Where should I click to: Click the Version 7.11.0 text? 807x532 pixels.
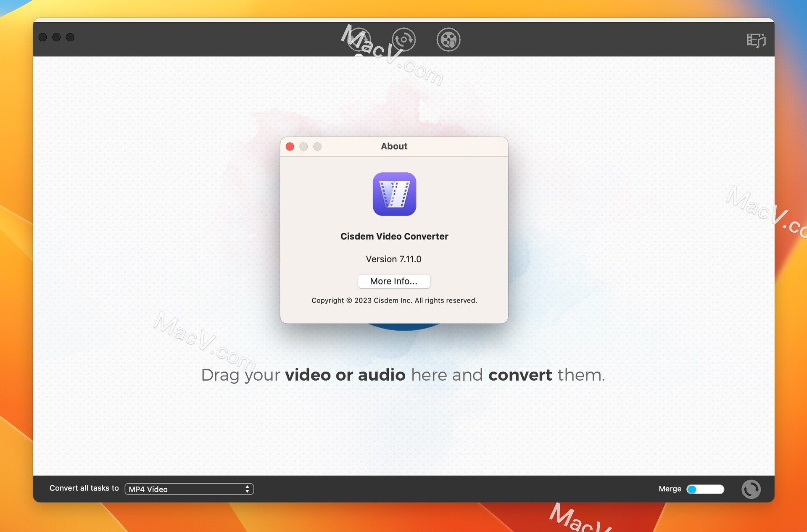click(x=393, y=259)
